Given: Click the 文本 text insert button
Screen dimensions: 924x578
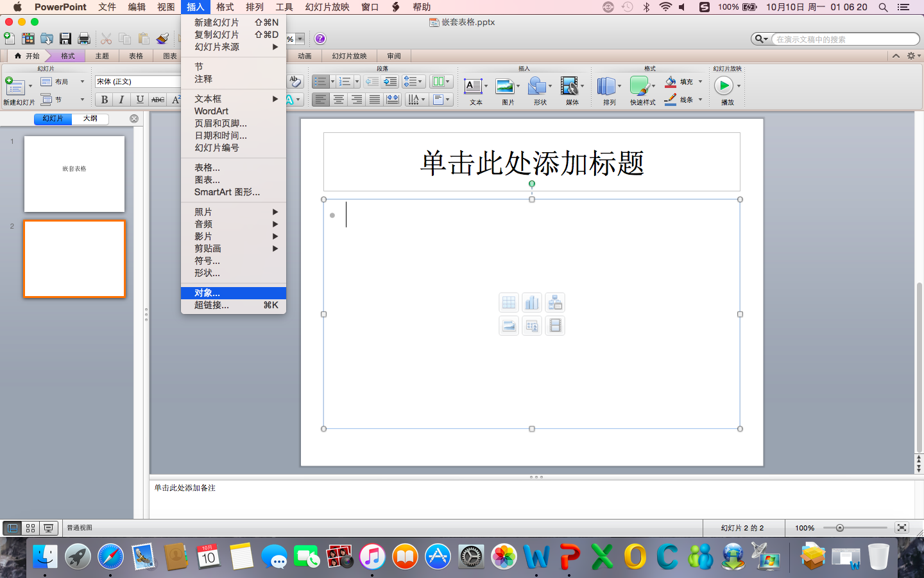Looking at the screenshot, I should coord(475,91).
